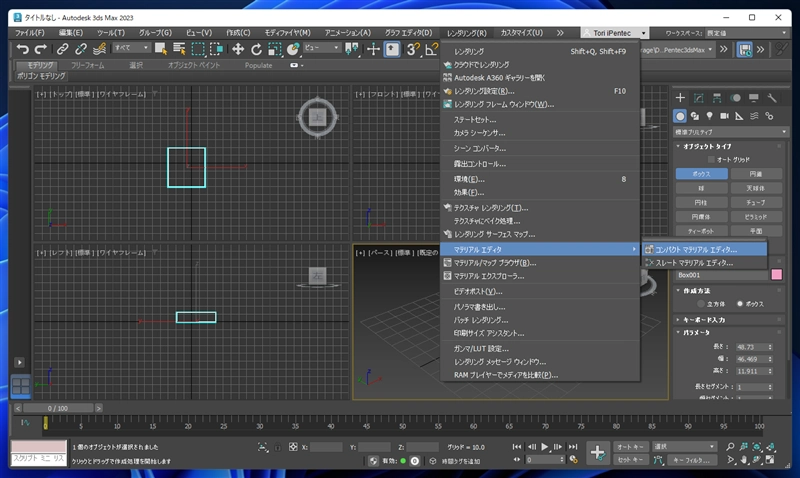Open the Motion tab in command panel

(735, 98)
